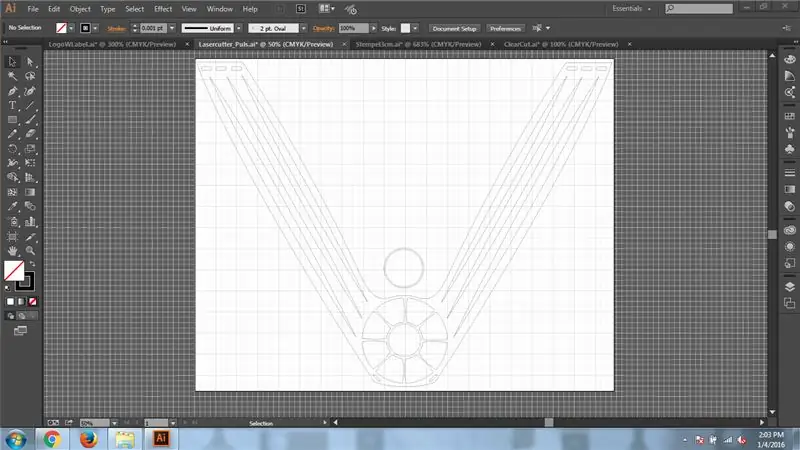Open the zoom level dropdown
Image resolution: width=800 pixels, height=450 pixels.
[114, 423]
